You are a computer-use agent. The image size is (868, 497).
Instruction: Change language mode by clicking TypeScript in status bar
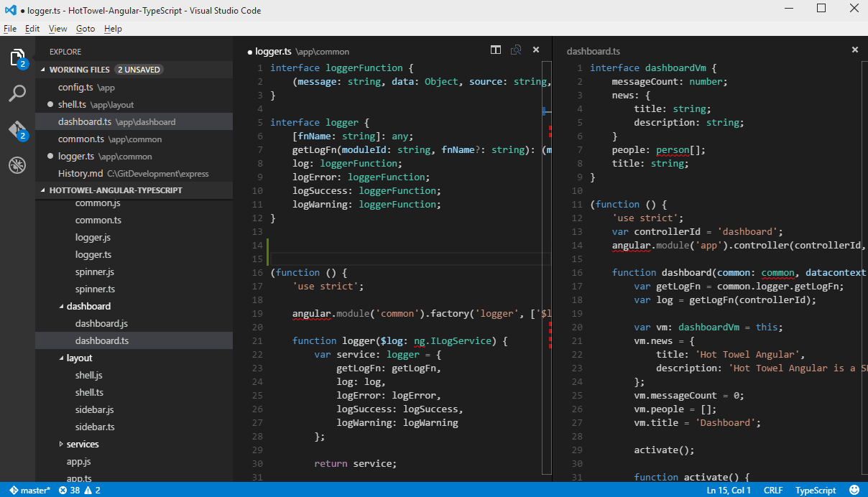[815, 491]
